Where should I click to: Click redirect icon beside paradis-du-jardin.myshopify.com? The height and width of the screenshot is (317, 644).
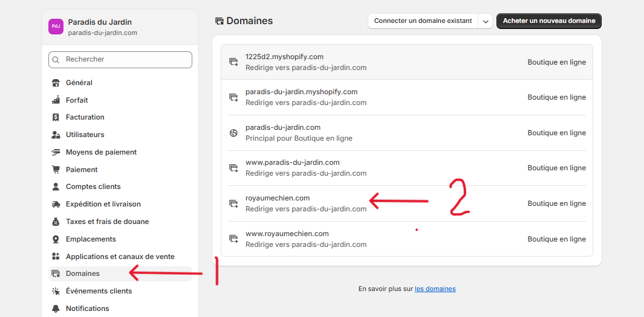pos(233,97)
